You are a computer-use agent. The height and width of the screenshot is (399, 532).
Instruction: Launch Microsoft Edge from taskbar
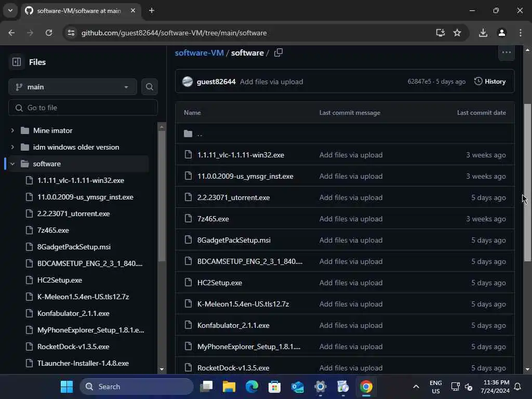252,387
